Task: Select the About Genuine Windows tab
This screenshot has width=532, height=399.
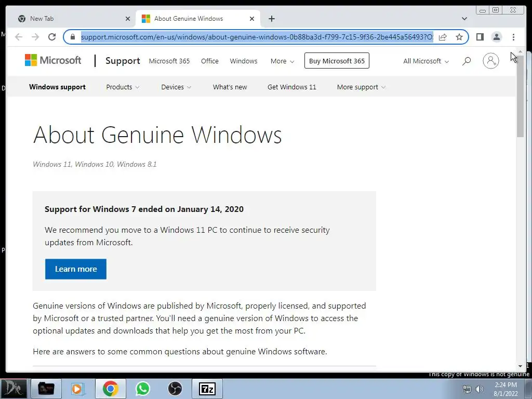Action: 198,19
